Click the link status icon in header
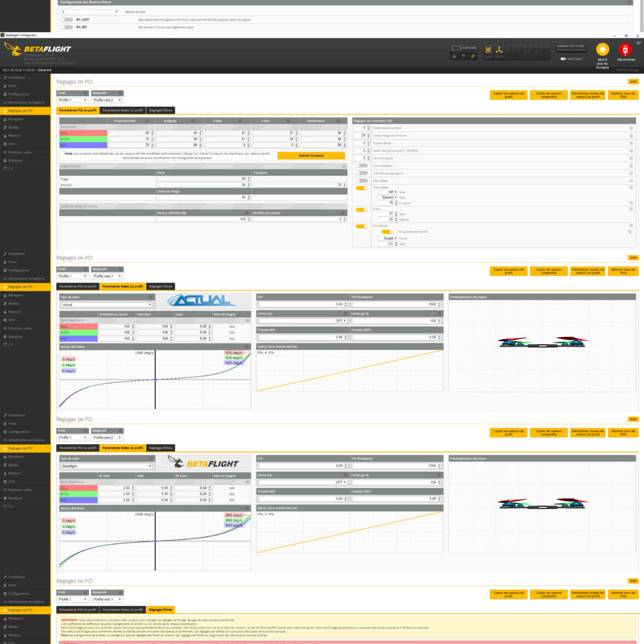This screenshot has width=644, height=644. click(473, 56)
